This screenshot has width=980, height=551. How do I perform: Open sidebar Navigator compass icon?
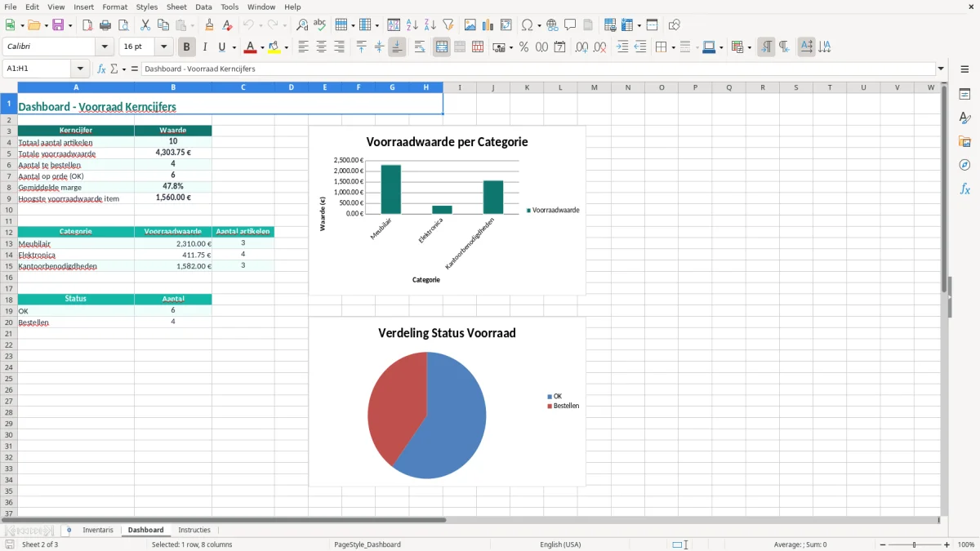964,165
